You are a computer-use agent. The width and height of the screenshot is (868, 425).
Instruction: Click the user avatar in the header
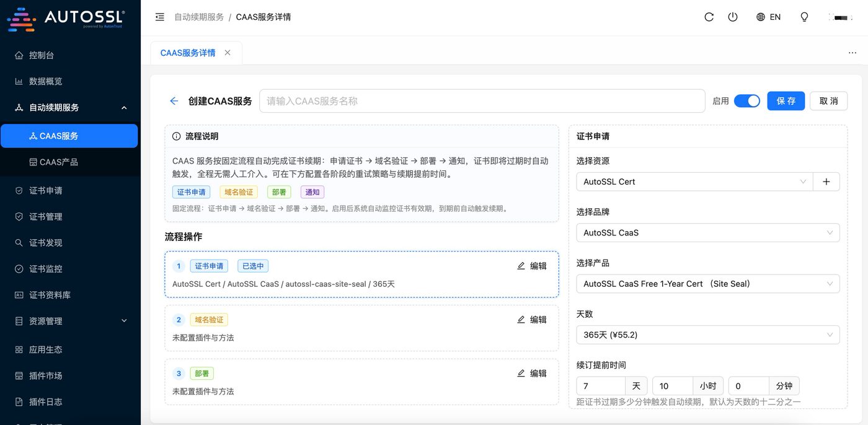(x=840, y=17)
